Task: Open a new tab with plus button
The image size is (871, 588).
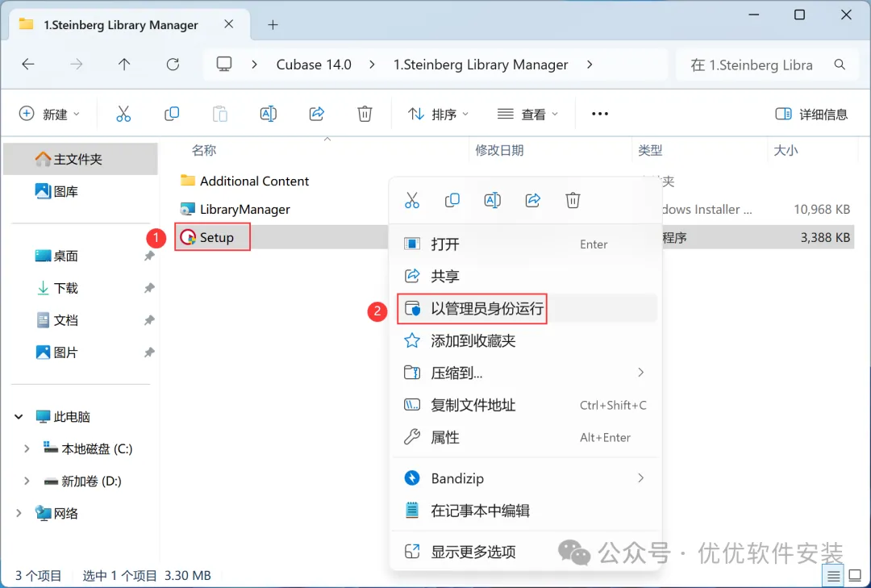Action: 273,24
